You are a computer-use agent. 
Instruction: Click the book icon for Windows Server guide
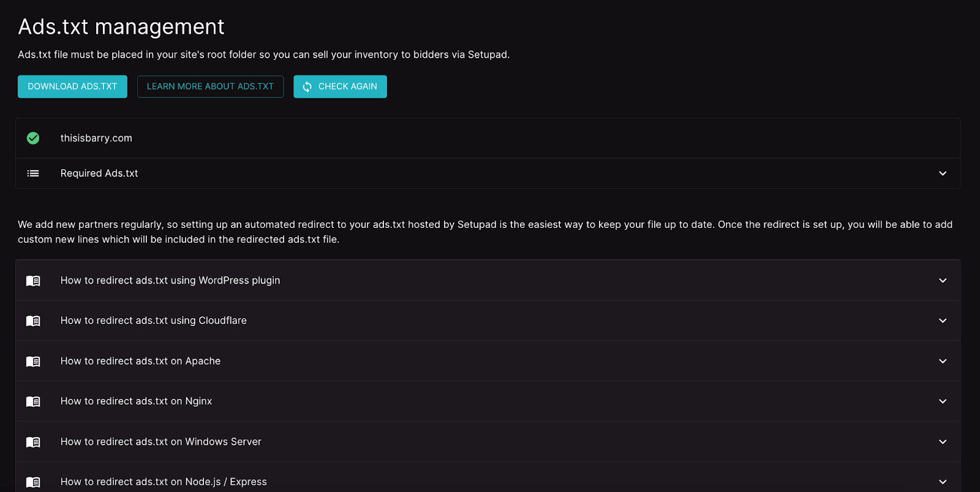tap(33, 442)
